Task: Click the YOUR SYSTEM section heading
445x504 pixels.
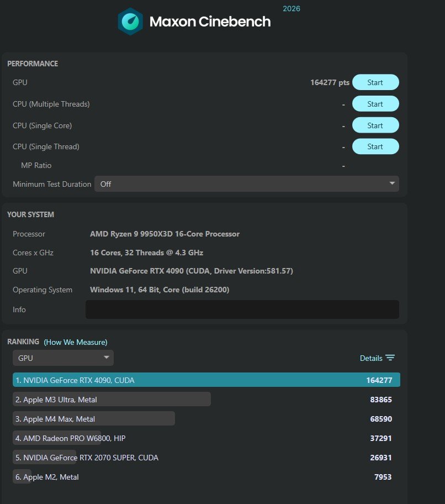Action: point(30,214)
